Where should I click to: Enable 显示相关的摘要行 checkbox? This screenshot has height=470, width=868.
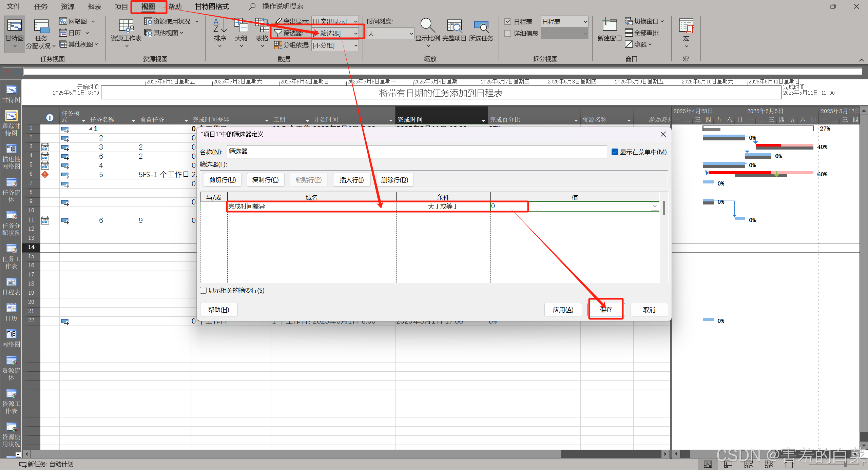[204, 291]
